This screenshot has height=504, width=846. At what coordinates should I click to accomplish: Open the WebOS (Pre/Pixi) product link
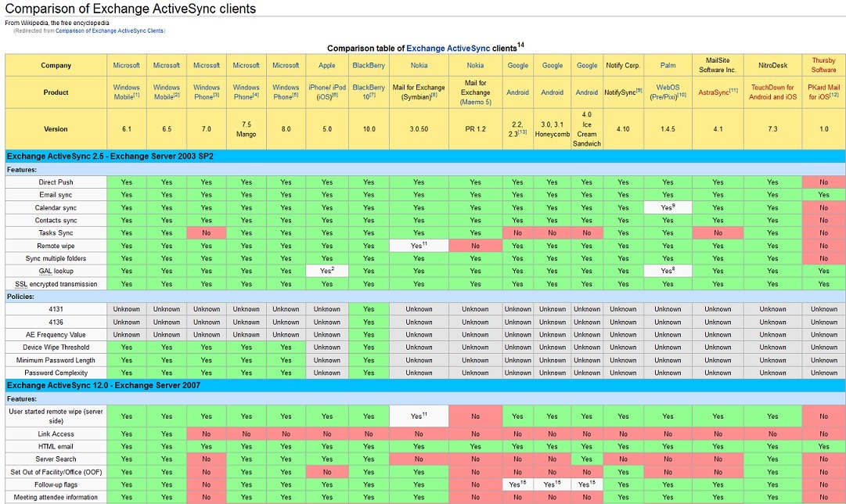coord(668,92)
